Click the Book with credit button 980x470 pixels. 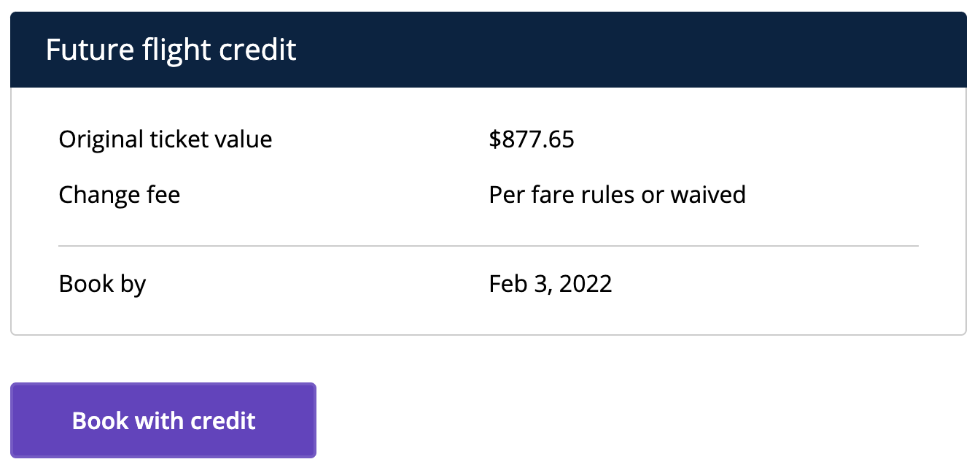(163, 420)
